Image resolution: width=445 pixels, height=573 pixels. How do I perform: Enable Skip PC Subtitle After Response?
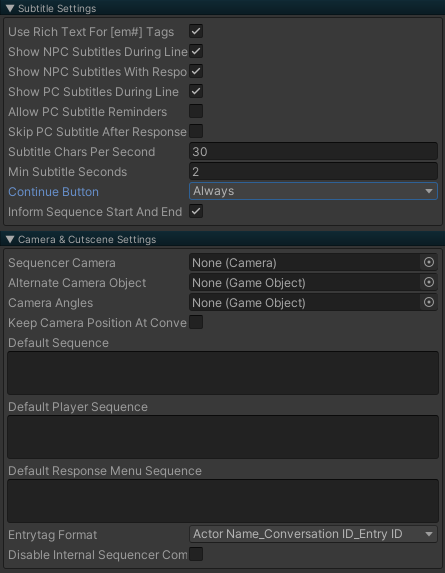(196, 131)
